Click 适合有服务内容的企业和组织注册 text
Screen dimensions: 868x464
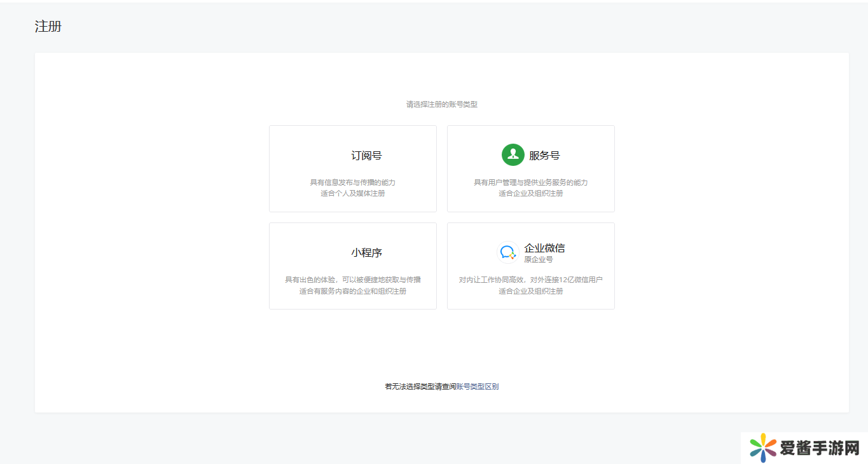coord(352,291)
